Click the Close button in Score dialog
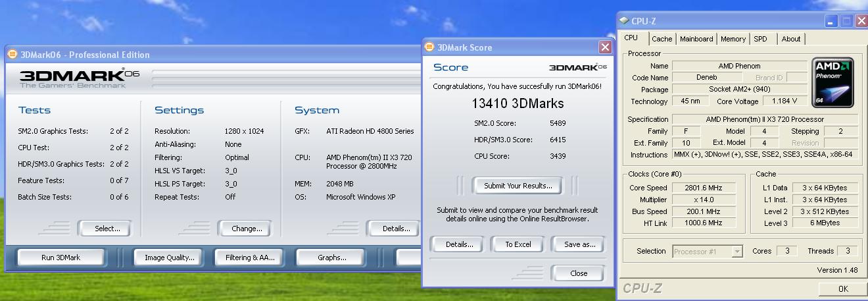 click(579, 273)
